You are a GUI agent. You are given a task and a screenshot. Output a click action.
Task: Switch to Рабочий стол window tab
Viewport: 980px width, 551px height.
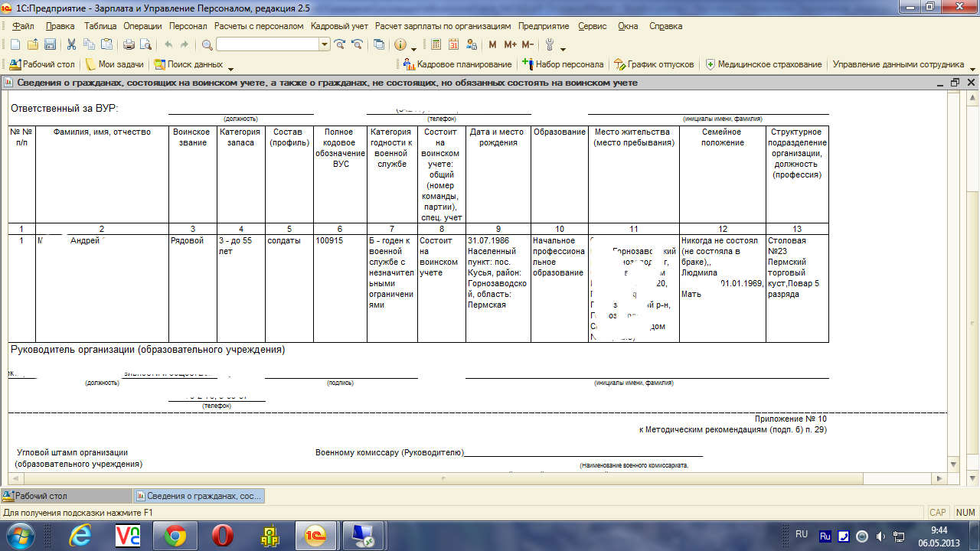[66, 496]
